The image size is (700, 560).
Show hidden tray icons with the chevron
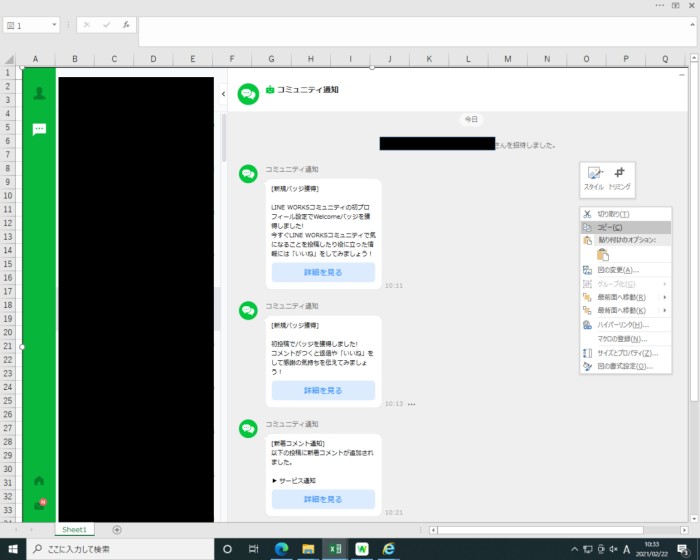click(x=575, y=549)
